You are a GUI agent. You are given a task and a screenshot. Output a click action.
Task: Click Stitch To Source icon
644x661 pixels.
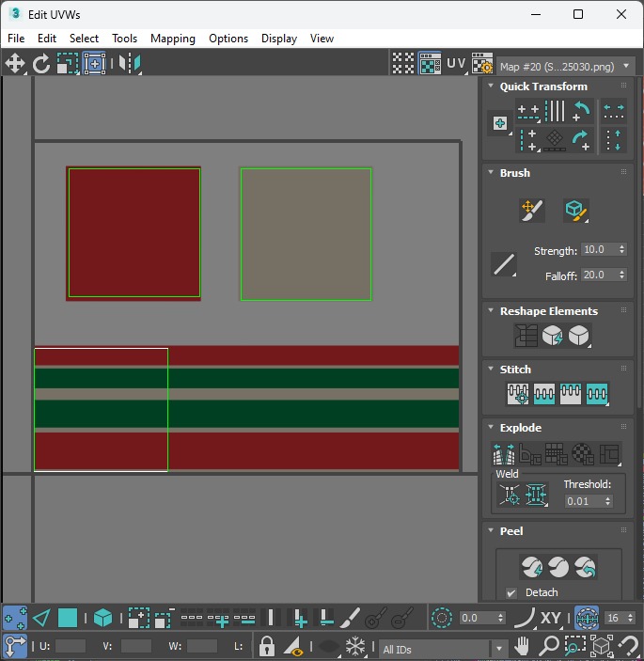(571, 394)
